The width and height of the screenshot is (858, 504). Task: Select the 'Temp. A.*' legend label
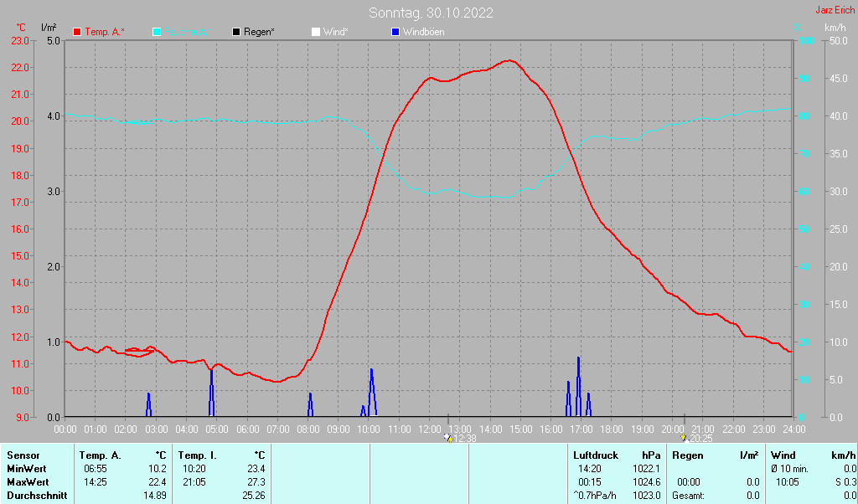[105, 33]
